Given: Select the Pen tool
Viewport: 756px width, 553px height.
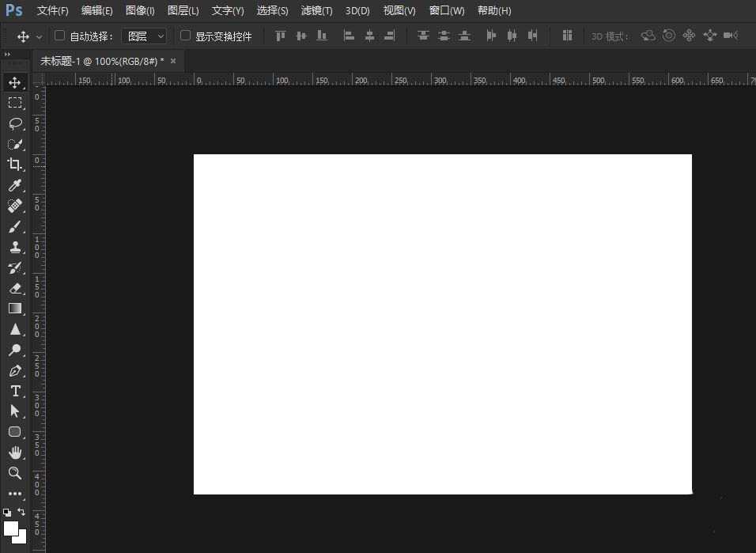Looking at the screenshot, I should tap(15, 370).
